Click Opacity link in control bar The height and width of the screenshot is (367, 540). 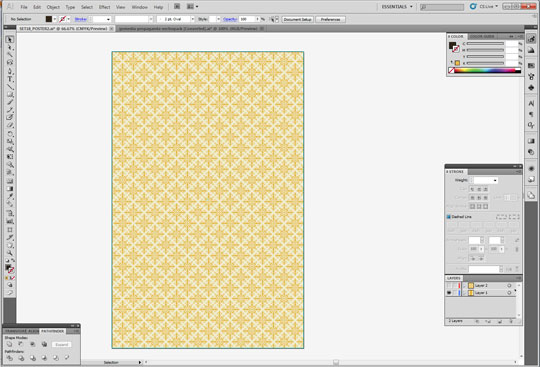point(230,19)
